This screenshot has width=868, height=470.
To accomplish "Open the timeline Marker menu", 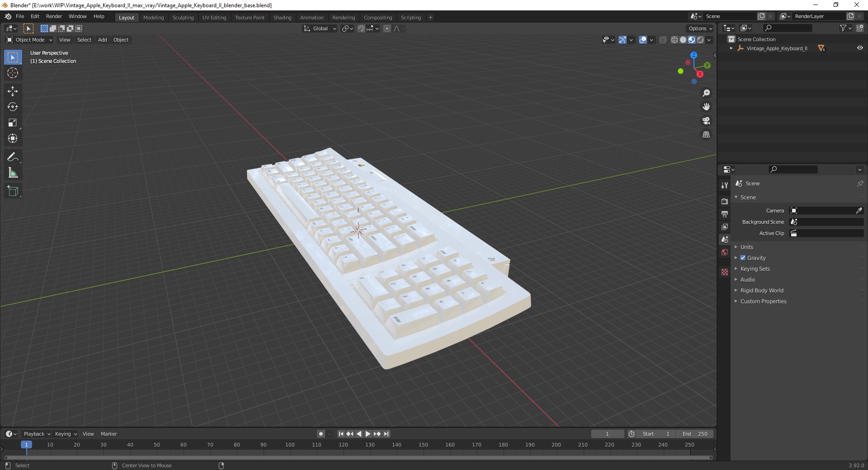I will click(x=108, y=434).
